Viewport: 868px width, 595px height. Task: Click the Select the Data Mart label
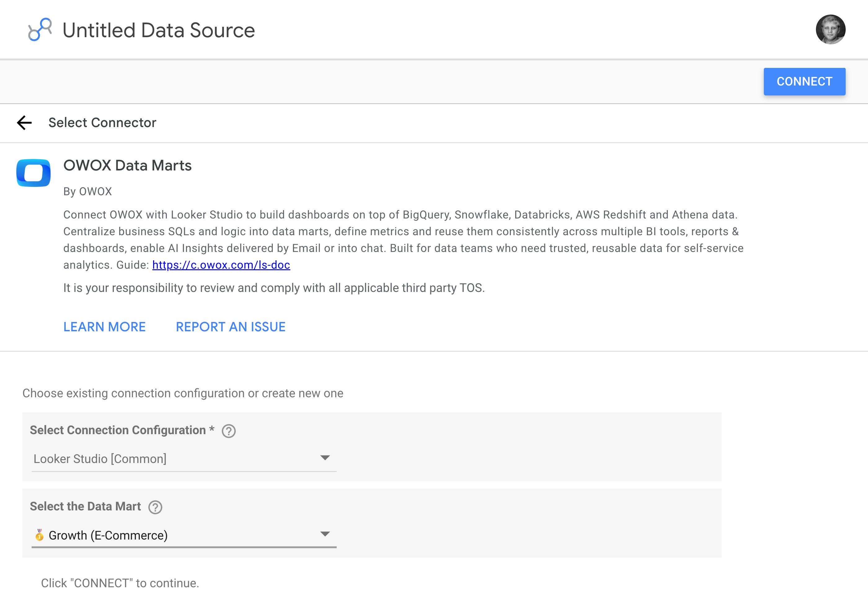click(x=85, y=506)
